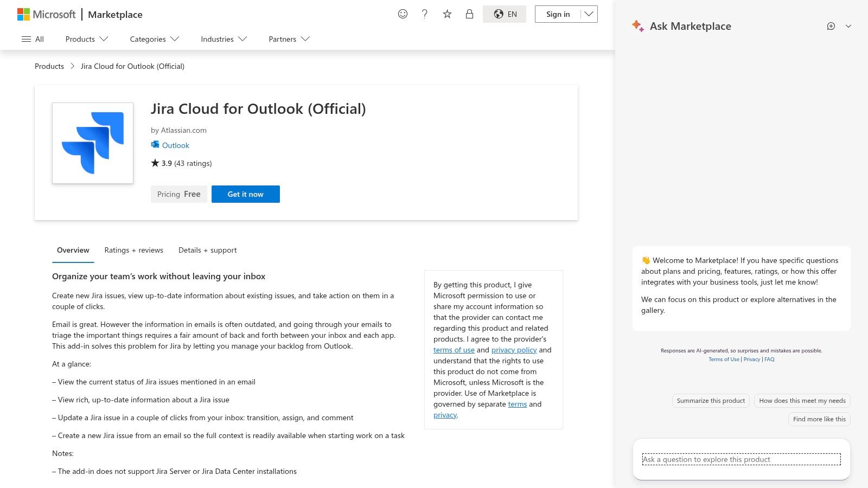Image resolution: width=868 pixels, height=488 pixels.
Task: Focus the Ask a question input field
Action: [x=741, y=459]
